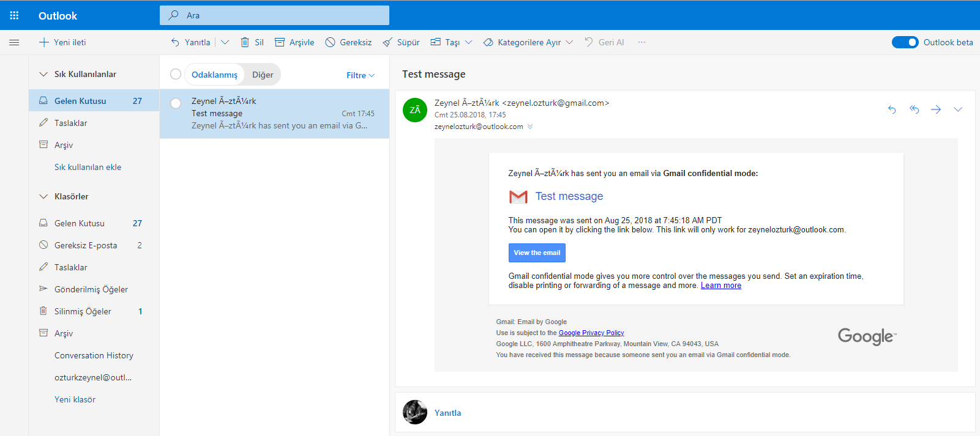The image size is (980, 436).
Task: Collapse the Sık Kullanılanlar section chevron
Action: pyautogui.click(x=43, y=74)
